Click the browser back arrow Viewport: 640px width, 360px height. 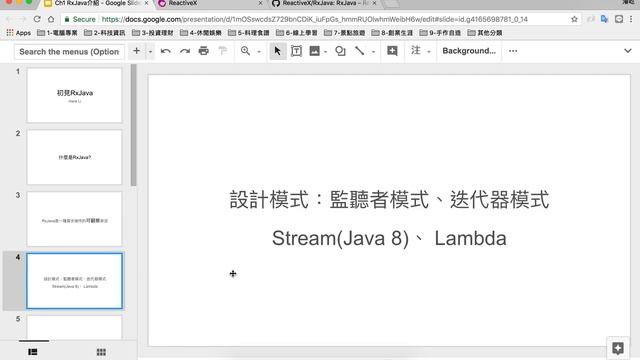(x=9, y=19)
